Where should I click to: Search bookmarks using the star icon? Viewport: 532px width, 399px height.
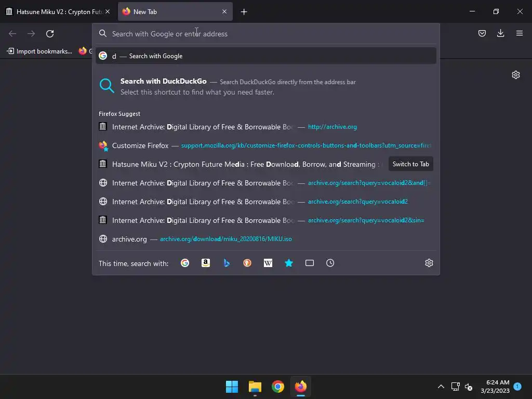(289, 263)
